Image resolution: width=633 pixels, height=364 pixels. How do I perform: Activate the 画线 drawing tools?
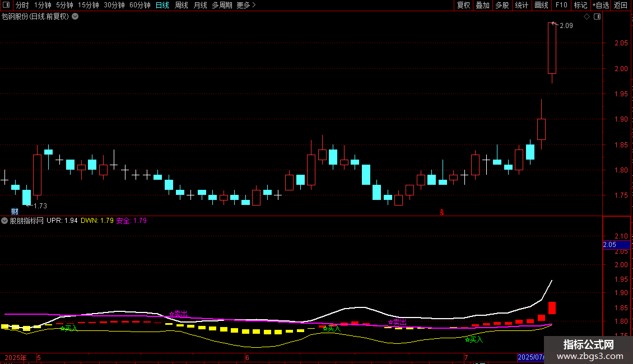(x=541, y=5)
